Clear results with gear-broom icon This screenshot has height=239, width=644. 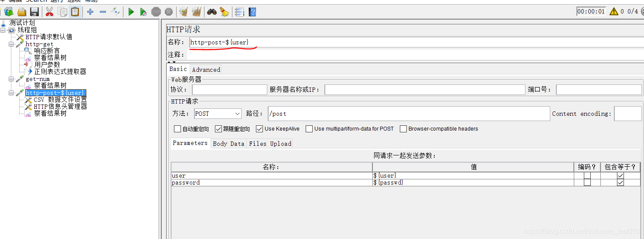click(x=184, y=12)
